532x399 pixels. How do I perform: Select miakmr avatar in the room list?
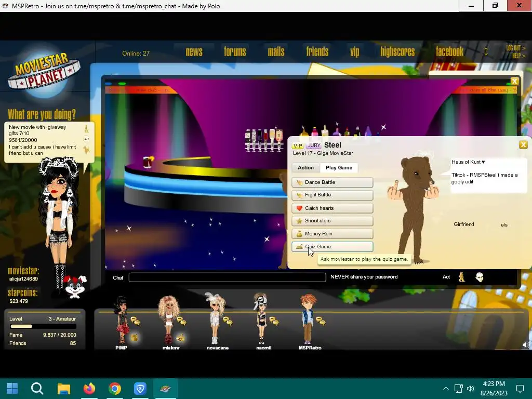[169, 320]
